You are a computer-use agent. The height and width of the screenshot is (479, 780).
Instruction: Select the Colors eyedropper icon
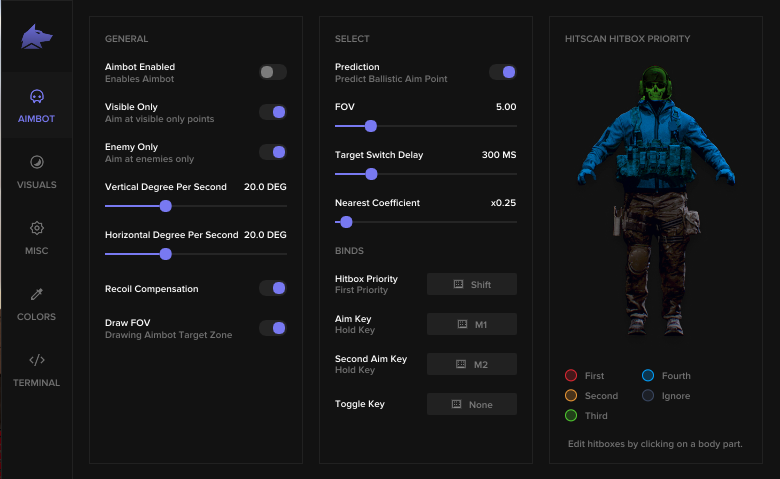tap(37, 294)
